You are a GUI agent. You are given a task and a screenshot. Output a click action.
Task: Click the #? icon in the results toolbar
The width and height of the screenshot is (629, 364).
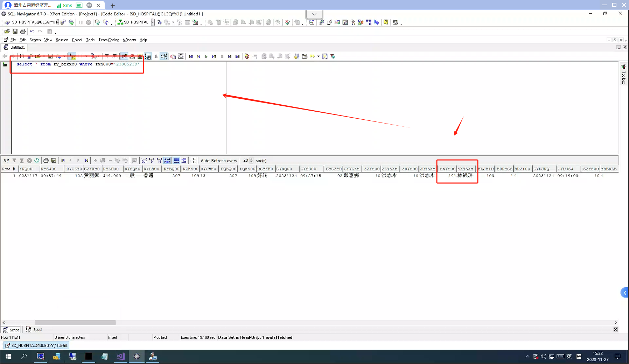[x=6, y=161]
